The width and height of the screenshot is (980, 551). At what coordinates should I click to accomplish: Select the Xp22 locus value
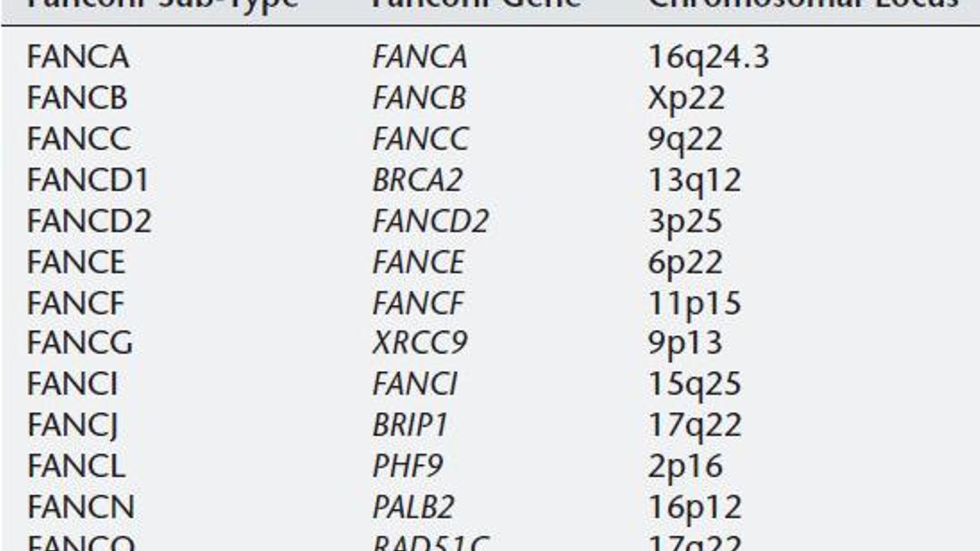coord(686,98)
